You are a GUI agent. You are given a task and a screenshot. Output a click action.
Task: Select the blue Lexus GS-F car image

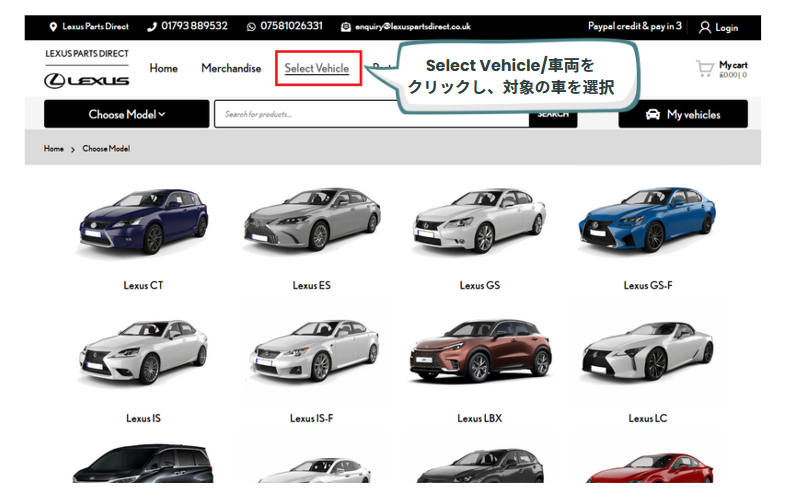647,221
